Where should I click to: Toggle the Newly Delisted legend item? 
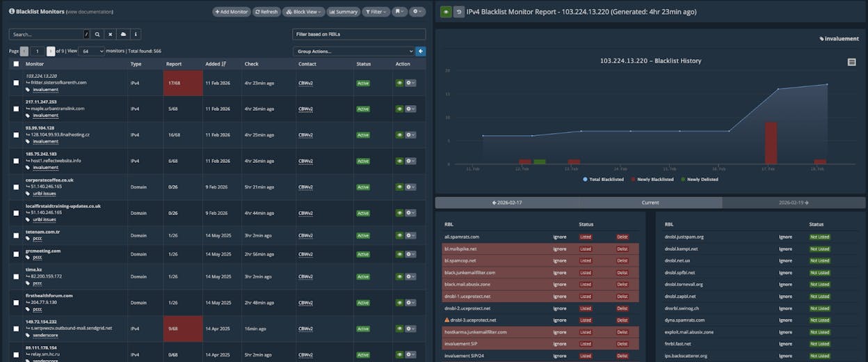[x=699, y=180]
